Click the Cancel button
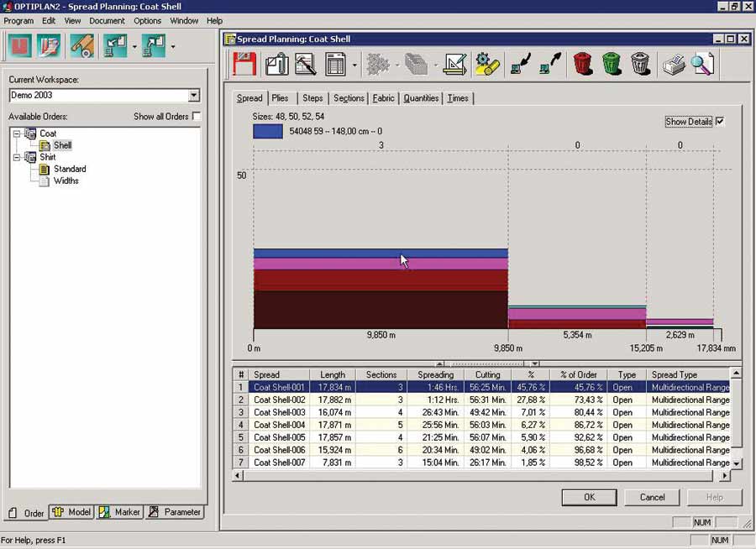756x549 pixels. [x=652, y=497]
